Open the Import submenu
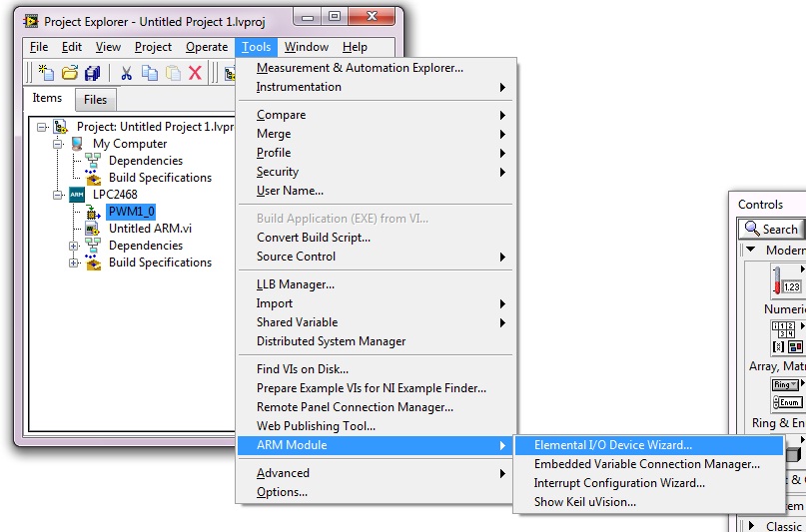Screen dimensions: 806x532 [x=378, y=303]
